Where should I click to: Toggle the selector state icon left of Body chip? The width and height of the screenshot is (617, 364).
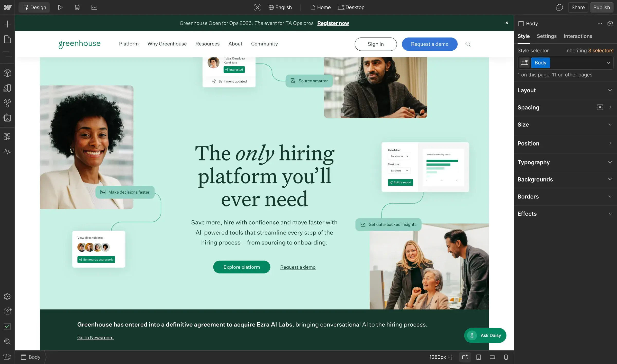pos(524,62)
